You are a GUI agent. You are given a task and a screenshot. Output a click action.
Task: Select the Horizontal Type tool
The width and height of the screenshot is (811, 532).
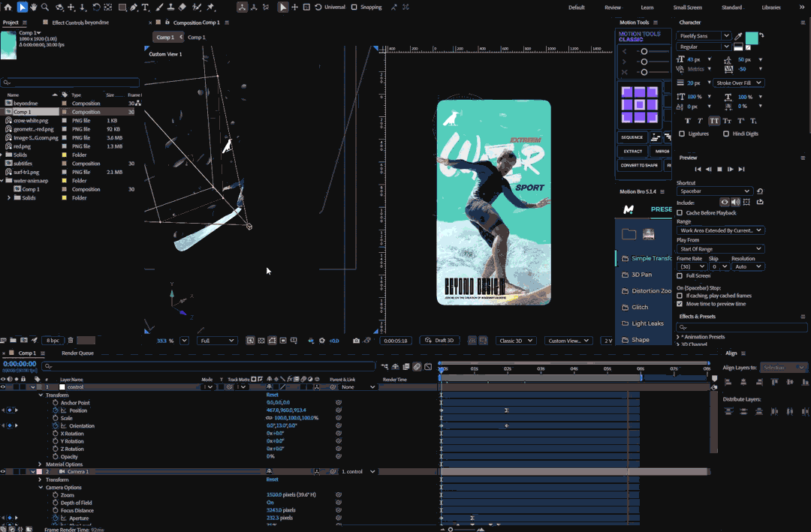tap(145, 7)
